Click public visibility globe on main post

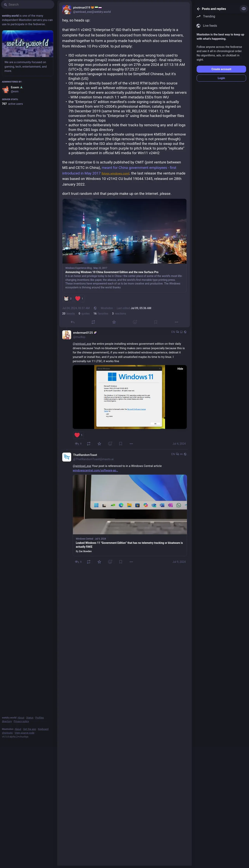pyautogui.click(x=95, y=308)
